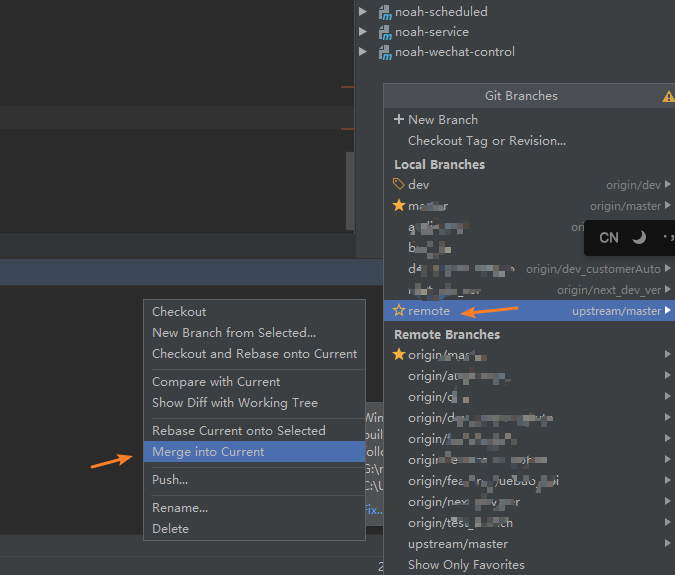Select the remote local branch row

[529, 311]
